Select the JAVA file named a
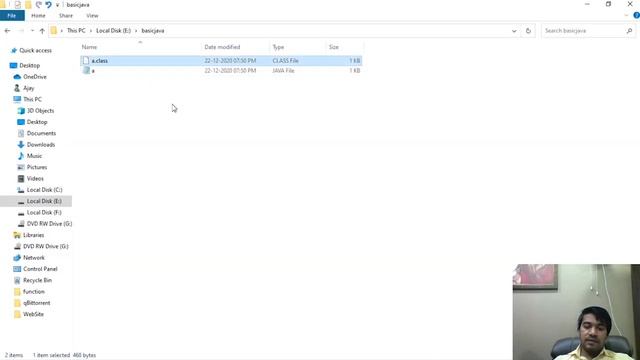 tap(221, 71)
